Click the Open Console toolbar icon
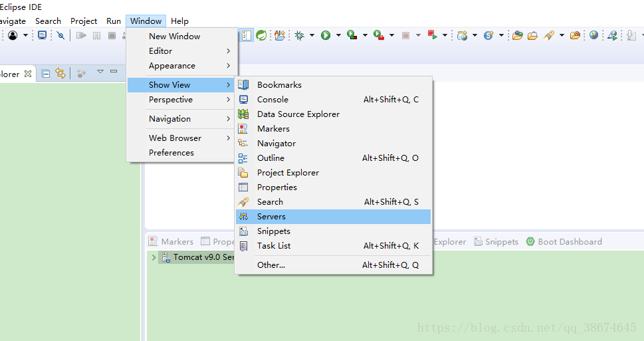The width and height of the screenshot is (644, 341). click(x=42, y=35)
